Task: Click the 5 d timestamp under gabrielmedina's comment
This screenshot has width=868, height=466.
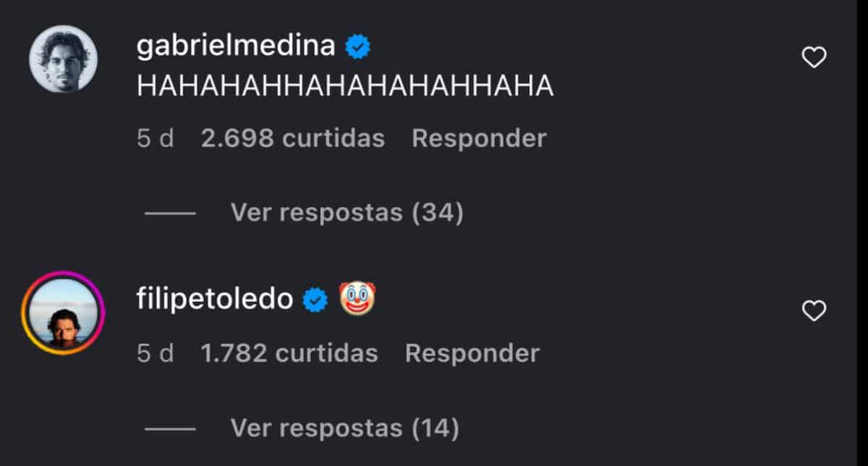Action: point(156,138)
